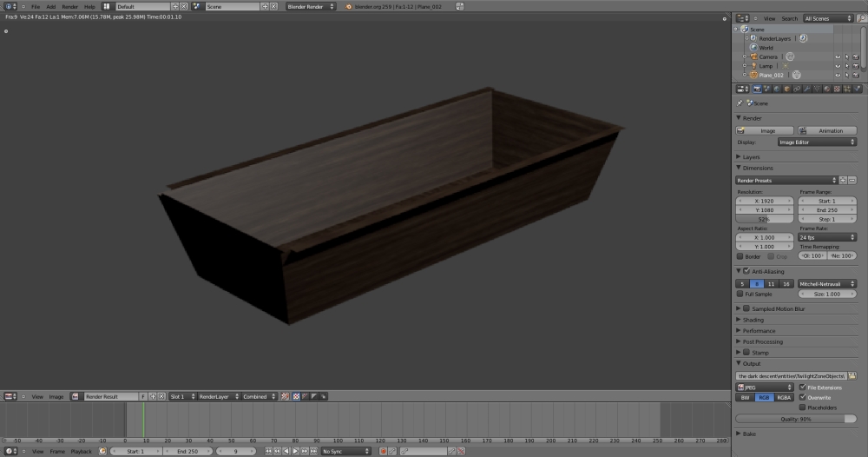The width and height of the screenshot is (868, 457).
Task: Enable the Placeholders checkbox
Action: (802, 407)
